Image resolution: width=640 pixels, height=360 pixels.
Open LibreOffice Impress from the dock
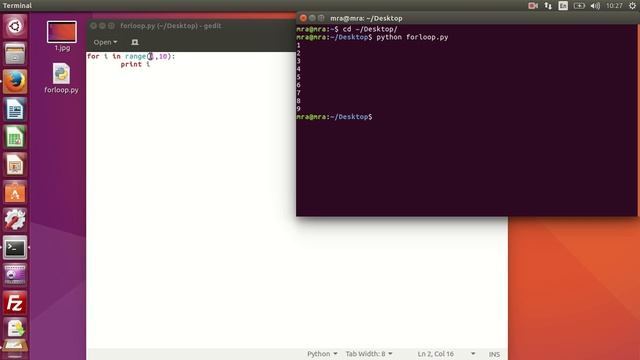(15, 164)
